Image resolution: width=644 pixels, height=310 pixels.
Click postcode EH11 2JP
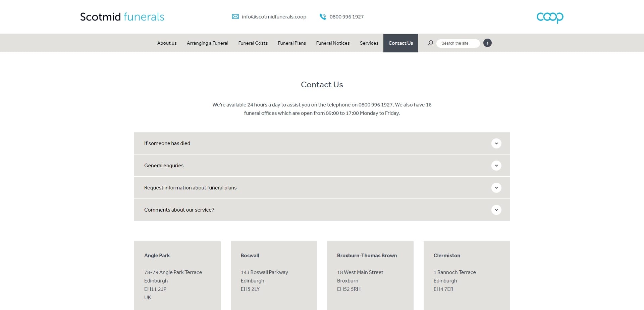155,289
